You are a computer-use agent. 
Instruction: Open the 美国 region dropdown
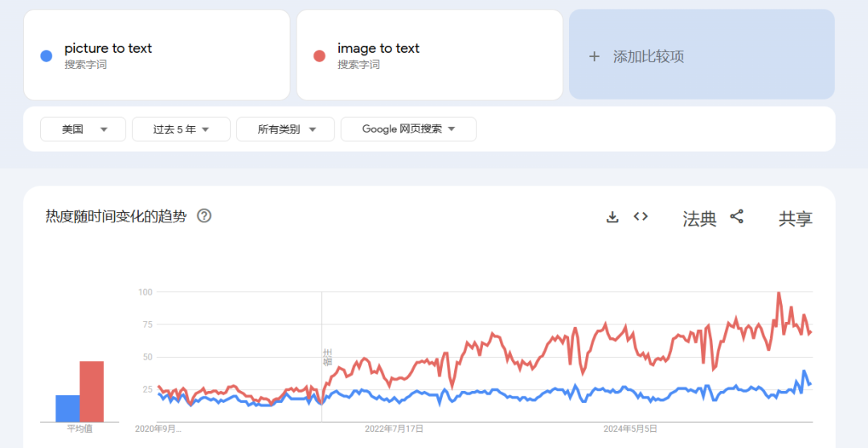point(84,129)
